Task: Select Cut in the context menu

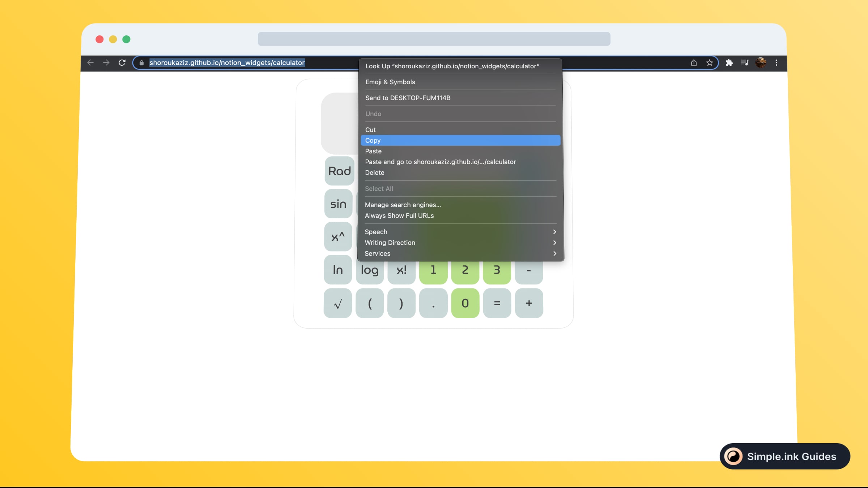Action: (x=460, y=130)
